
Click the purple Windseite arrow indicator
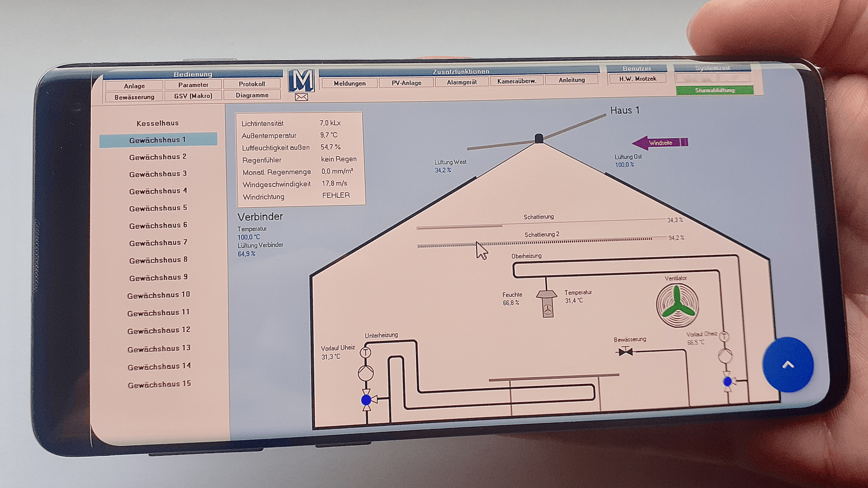coord(661,142)
